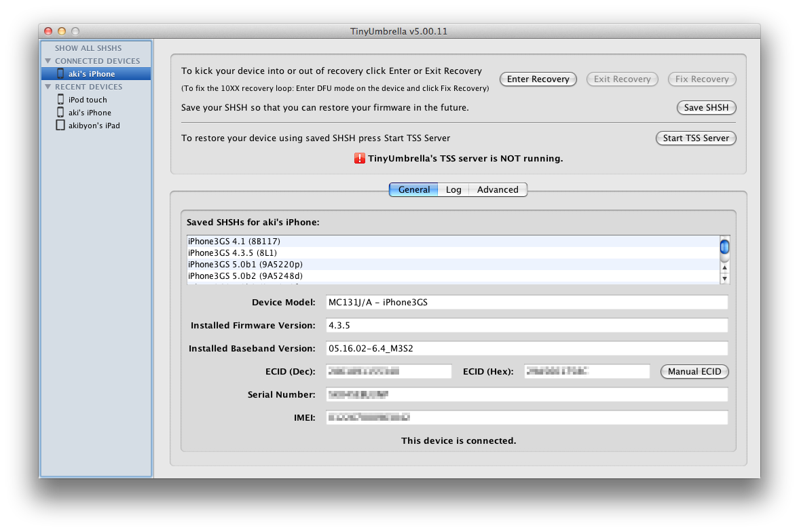Collapse the Connected Devices section

48,60
